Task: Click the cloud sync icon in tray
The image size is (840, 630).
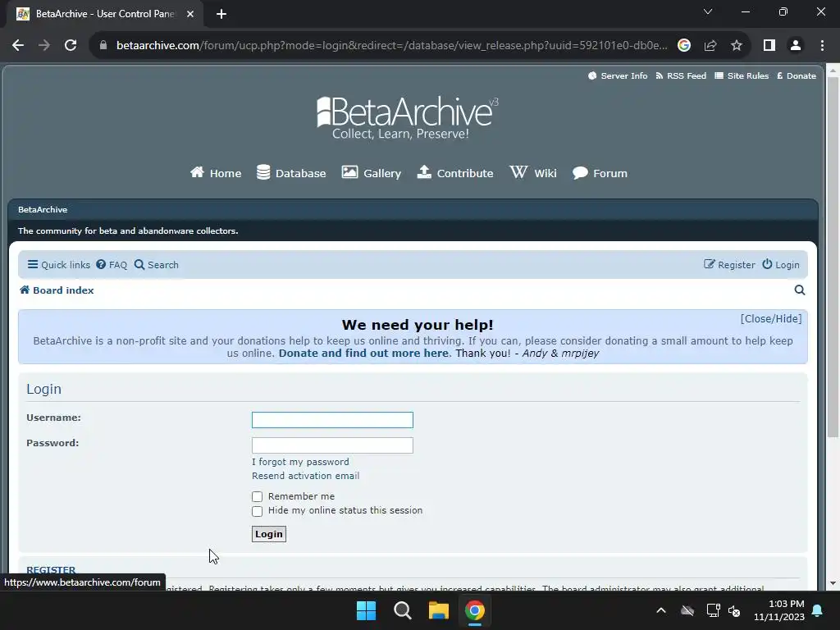Action: click(x=687, y=610)
